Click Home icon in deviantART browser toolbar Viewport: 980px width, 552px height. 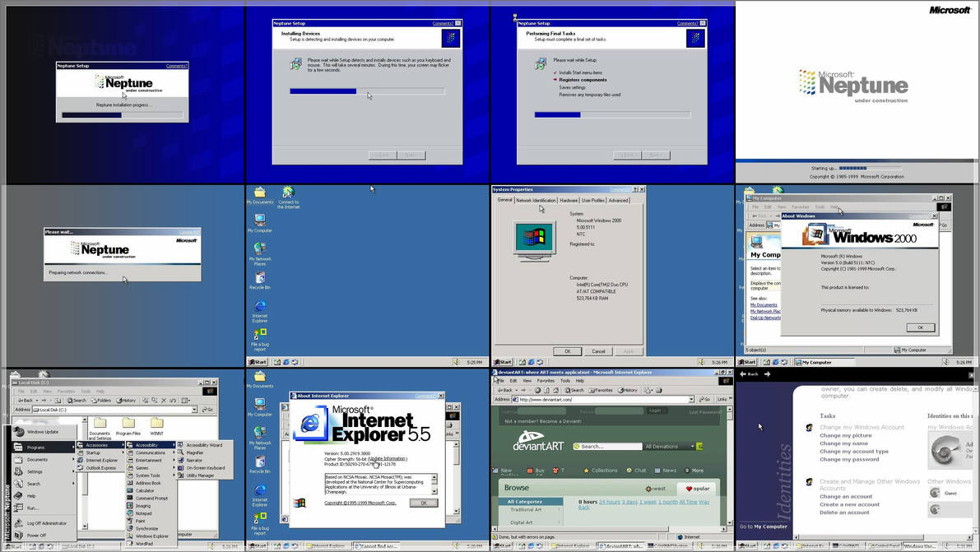(x=555, y=390)
